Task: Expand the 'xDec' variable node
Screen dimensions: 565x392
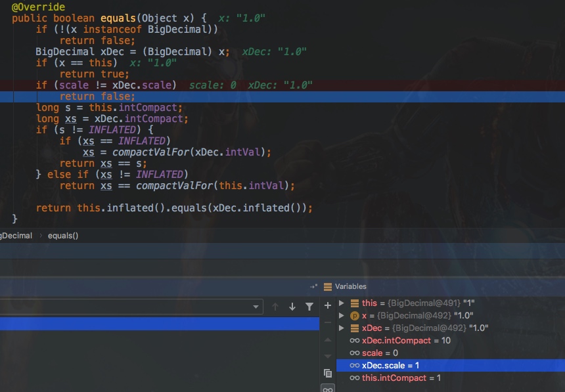Action: (341, 328)
